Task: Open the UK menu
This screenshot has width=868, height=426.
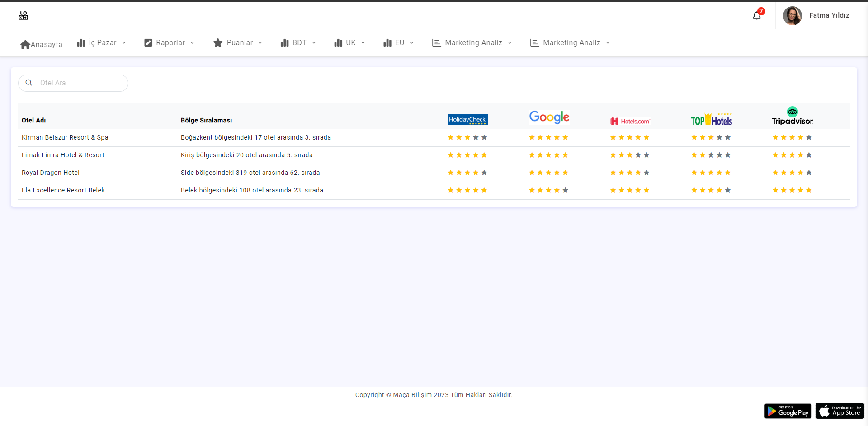Action: (349, 43)
